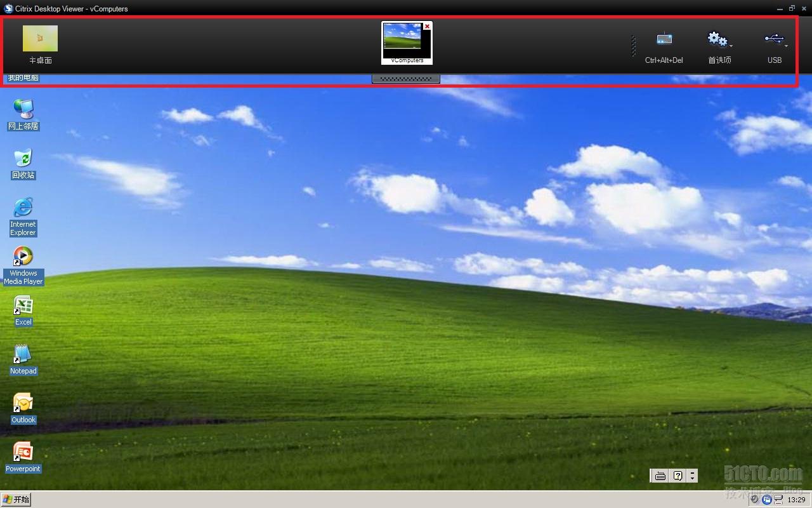Click the network connection tray icon

778,500
